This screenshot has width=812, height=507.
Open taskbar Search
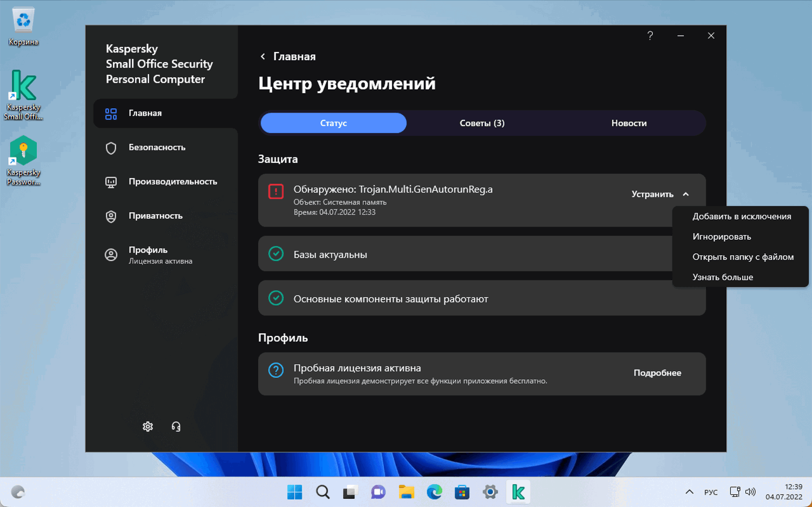pyautogui.click(x=323, y=492)
